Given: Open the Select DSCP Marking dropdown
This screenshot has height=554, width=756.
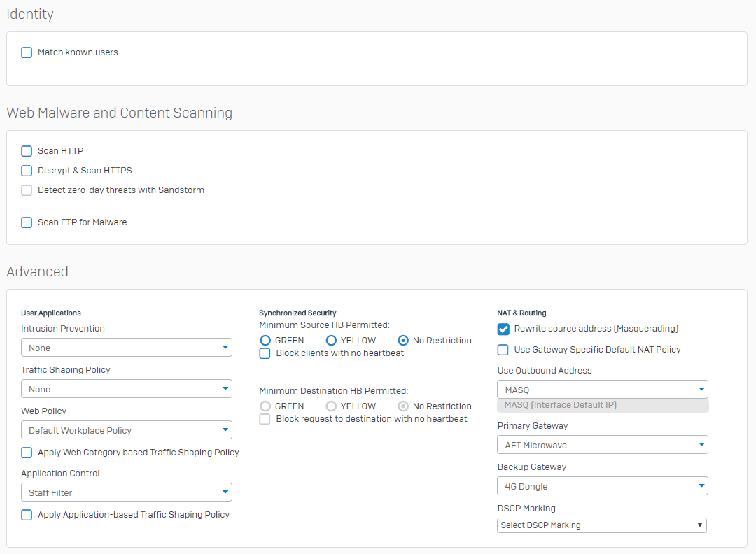Looking at the screenshot, I should coord(602,525).
